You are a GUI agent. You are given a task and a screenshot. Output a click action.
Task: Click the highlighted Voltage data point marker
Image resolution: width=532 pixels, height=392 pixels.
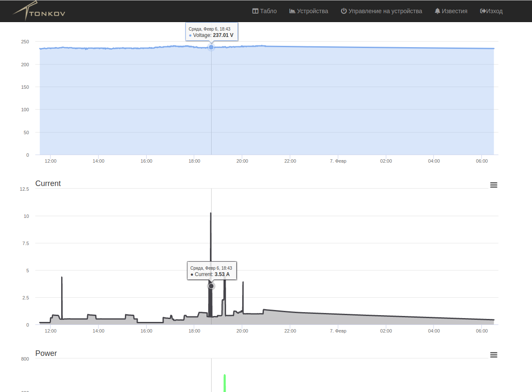click(211, 47)
